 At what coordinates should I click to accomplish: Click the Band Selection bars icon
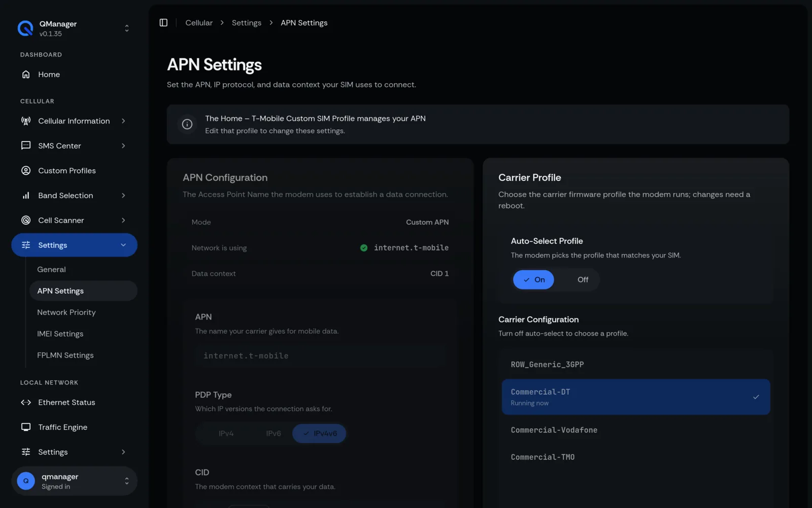26,196
